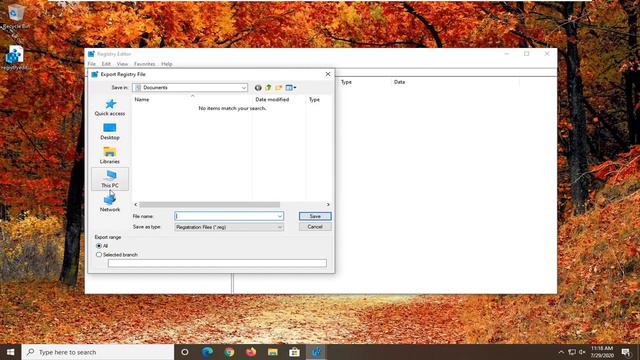Click the Type column in Registry Editor
Viewport: 640px width, 360px height.
click(346, 82)
